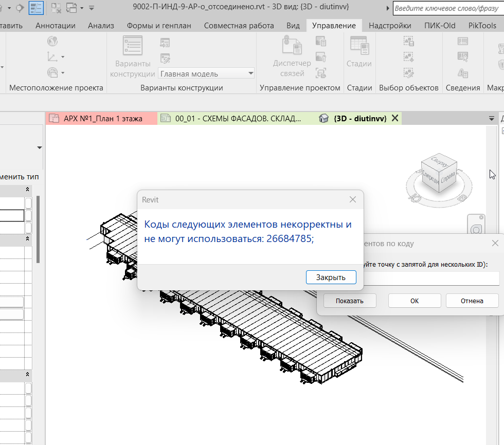This screenshot has height=445, width=504.
Task: Click the Decal Types icon
Action: tap(321, 57)
